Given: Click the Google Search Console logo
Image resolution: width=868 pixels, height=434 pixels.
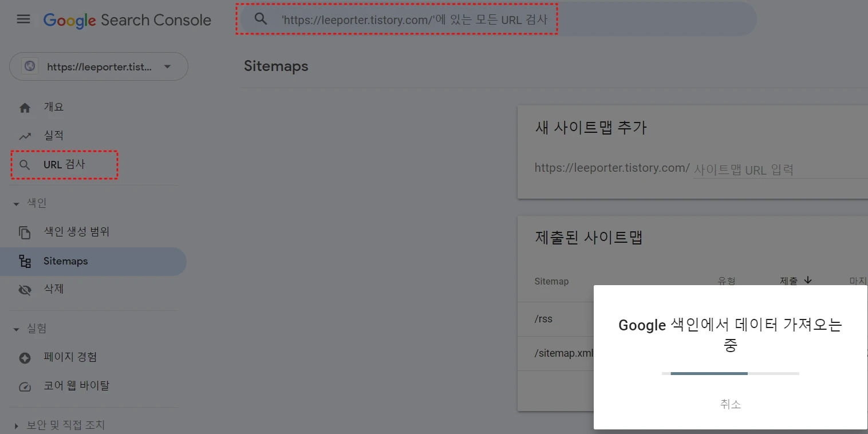Looking at the screenshot, I should [x=127, y=20].
